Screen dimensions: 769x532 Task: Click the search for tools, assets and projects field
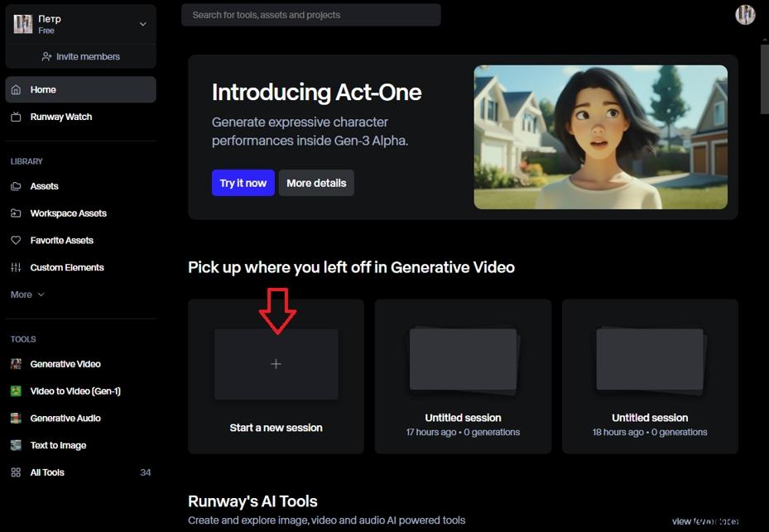point(311,15)
